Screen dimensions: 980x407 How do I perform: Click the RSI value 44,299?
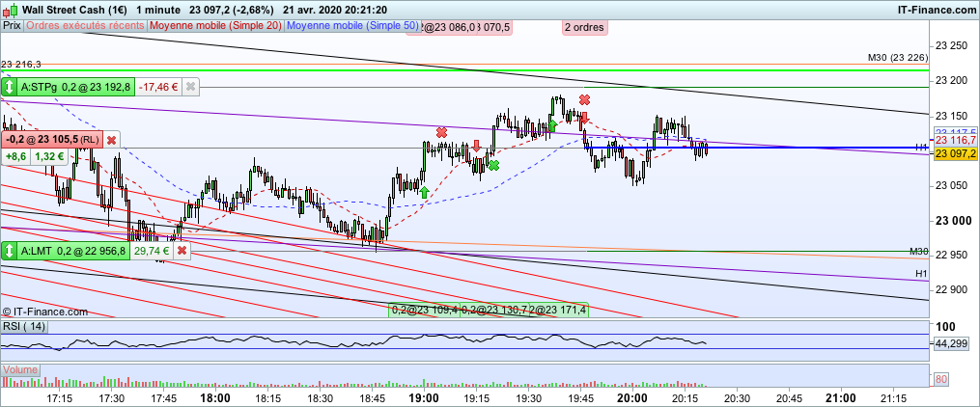(950, 342)
